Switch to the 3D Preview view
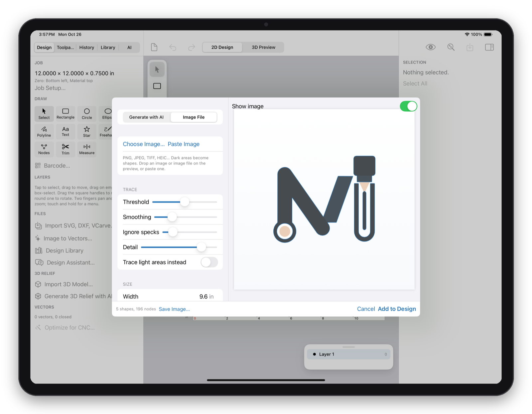 point(263,47)
